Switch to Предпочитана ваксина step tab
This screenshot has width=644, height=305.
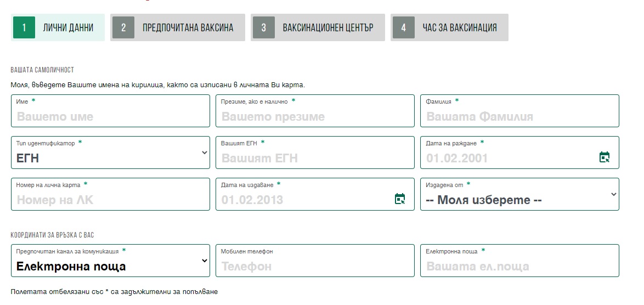(x=177, y=27)
